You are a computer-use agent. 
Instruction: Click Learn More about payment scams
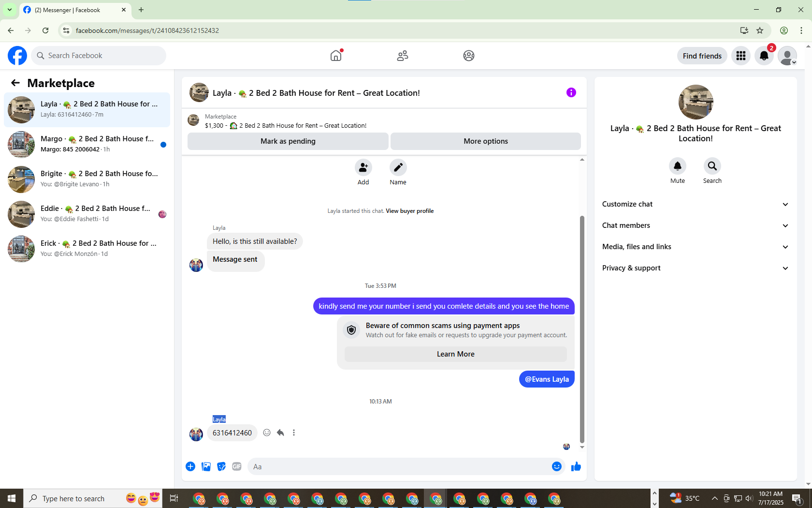(456, 354)
